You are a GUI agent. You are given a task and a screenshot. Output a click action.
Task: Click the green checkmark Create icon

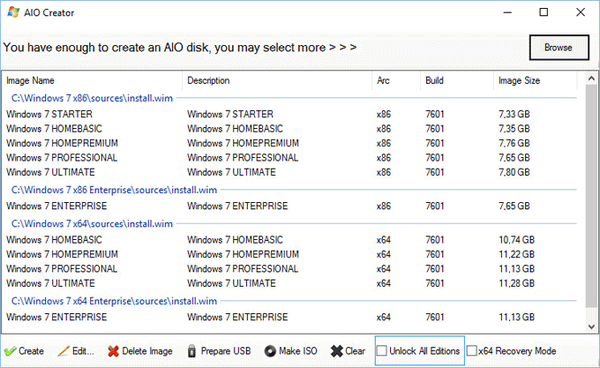[x=10, y=351]
